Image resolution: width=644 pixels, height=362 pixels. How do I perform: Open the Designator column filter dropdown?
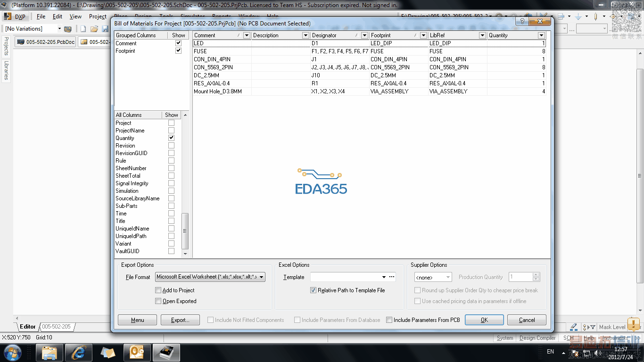[x=364, y=35]
